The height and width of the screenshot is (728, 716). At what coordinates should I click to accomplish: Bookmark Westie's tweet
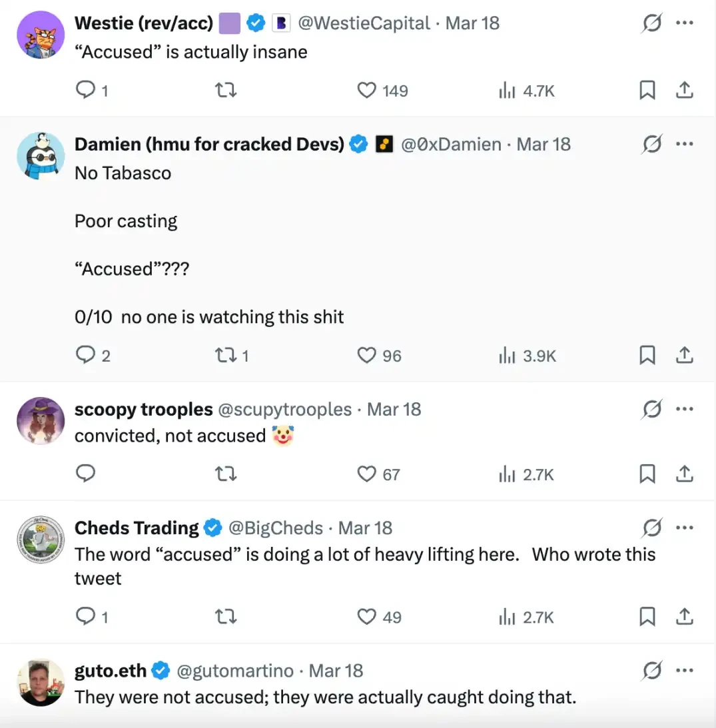click(x=647, y=91)
